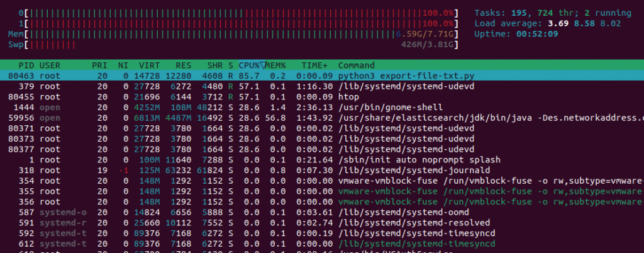
Task: Click the 426M/3.81G swap usage text
Action: click(428, 44)
